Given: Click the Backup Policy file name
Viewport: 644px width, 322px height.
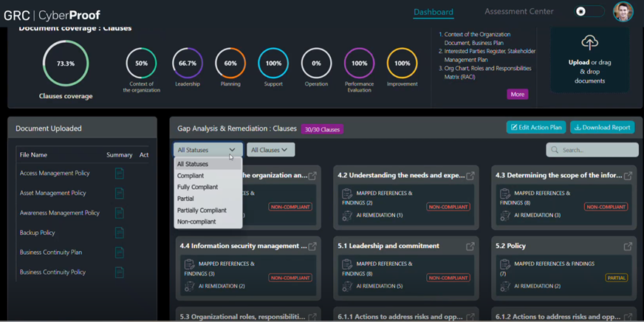Looking at the screenshot, I should coord(38,233).
